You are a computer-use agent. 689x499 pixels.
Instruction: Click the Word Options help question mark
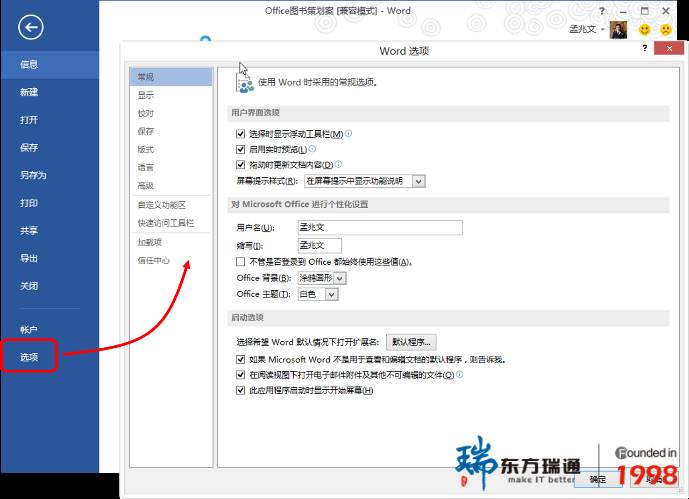tap(645, 48)
